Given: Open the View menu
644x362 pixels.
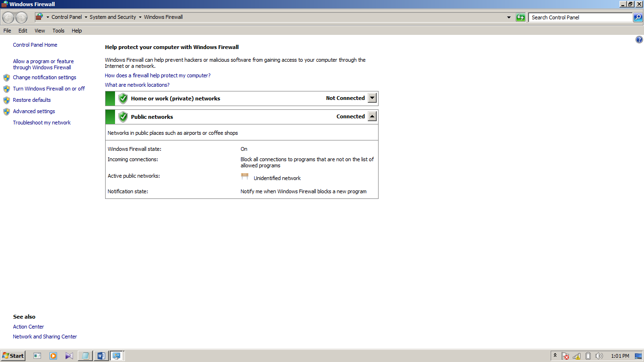Looking at the screenshot, I should [x=40, y=31].
